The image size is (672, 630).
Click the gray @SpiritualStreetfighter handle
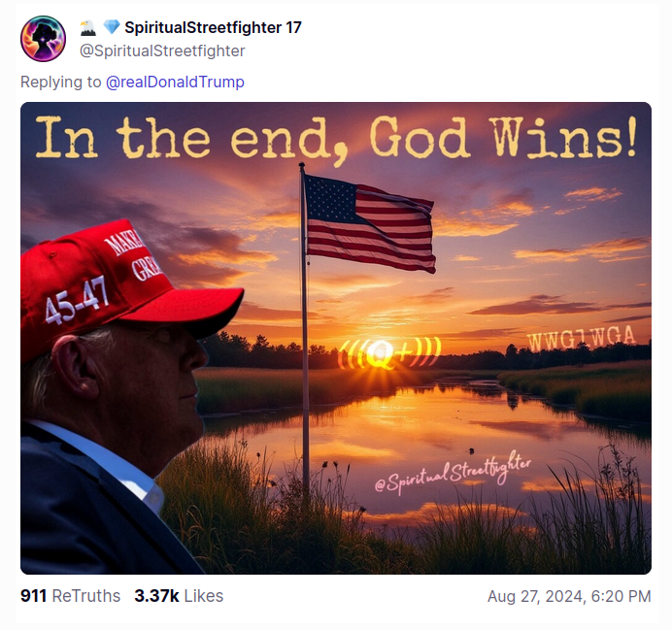pyautogui.click(x=162, y=51)
